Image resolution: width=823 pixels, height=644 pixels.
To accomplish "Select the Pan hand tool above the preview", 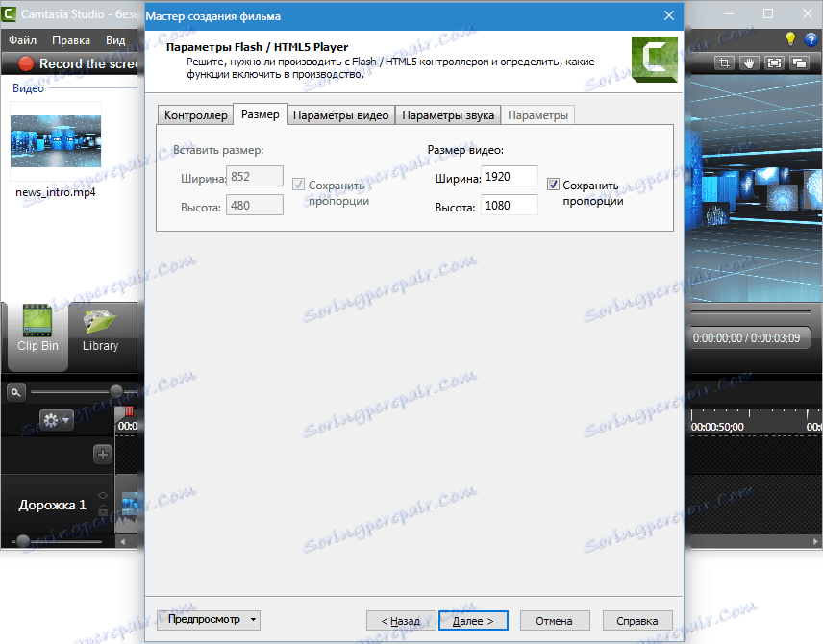I will [x=749, y=62].
